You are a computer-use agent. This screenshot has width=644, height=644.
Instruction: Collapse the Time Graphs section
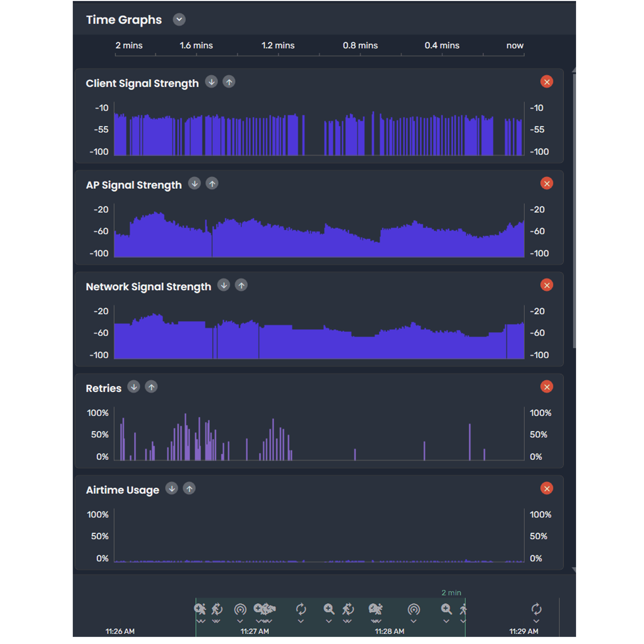[179, 20]
